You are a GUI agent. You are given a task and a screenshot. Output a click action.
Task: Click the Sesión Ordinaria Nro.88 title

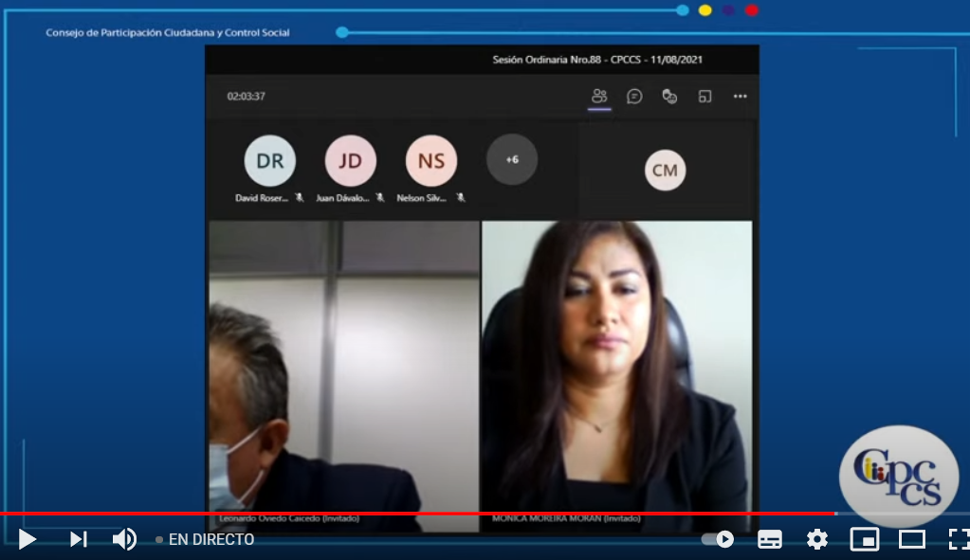coord(597,60)
